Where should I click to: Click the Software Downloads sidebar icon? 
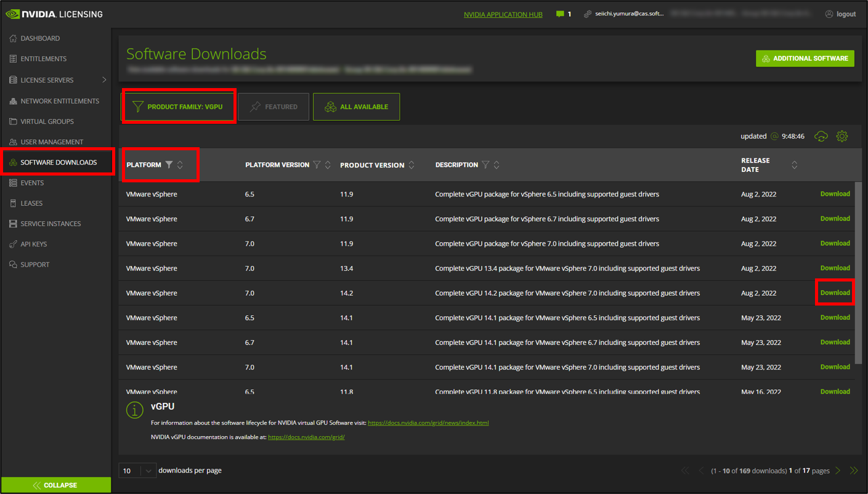tap(13, 163)
